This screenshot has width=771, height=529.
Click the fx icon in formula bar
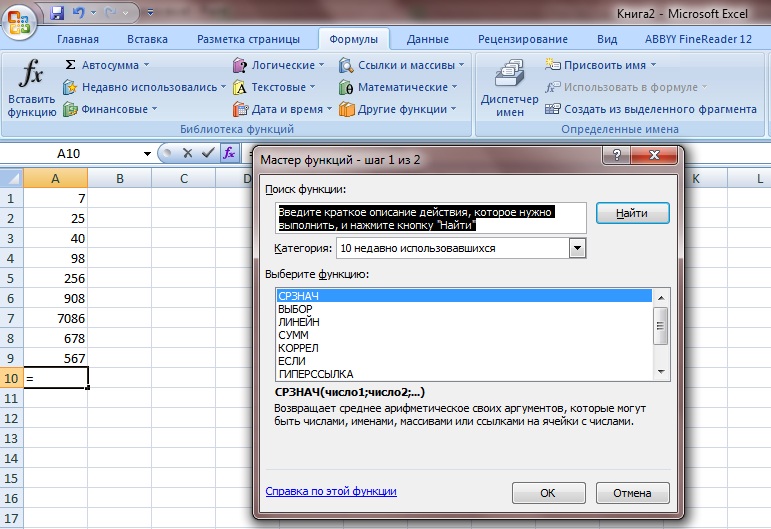tap(229, 153)
